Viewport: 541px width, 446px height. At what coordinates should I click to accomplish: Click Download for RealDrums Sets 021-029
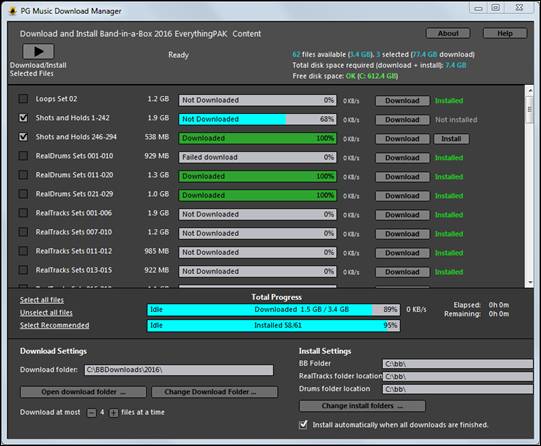click(402, 196)
